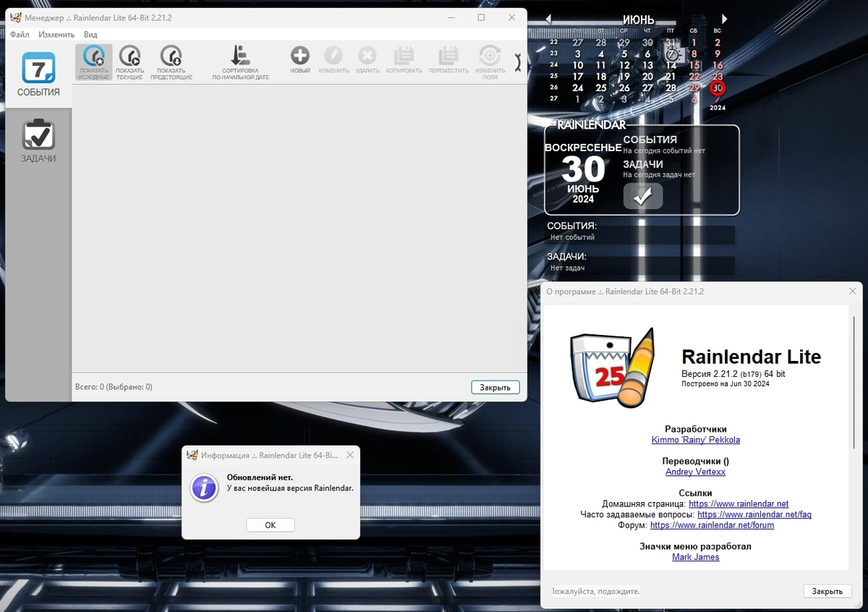868x612 pixels.
Task: Select June 21 in desktop calendar
Action: (x=671, y=76)
